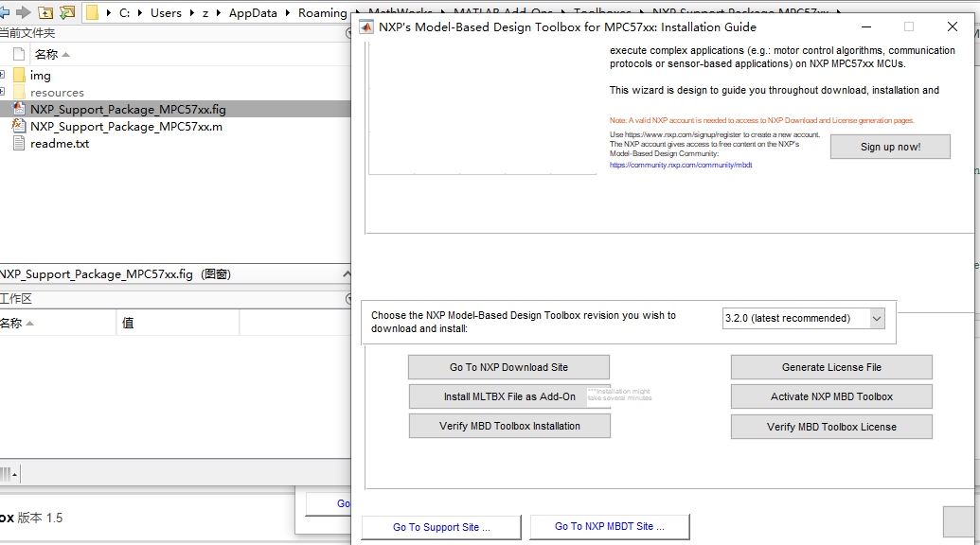
Task: Click the C: drive path segment
Action: point(124,12)
